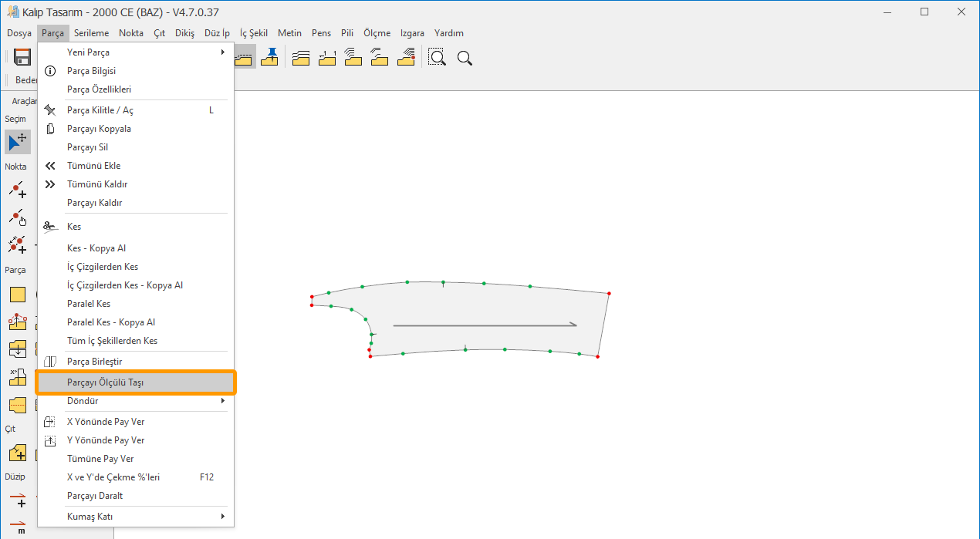Open the Serileme menu
The image size is (980, 539).
[x=91, y=33]
